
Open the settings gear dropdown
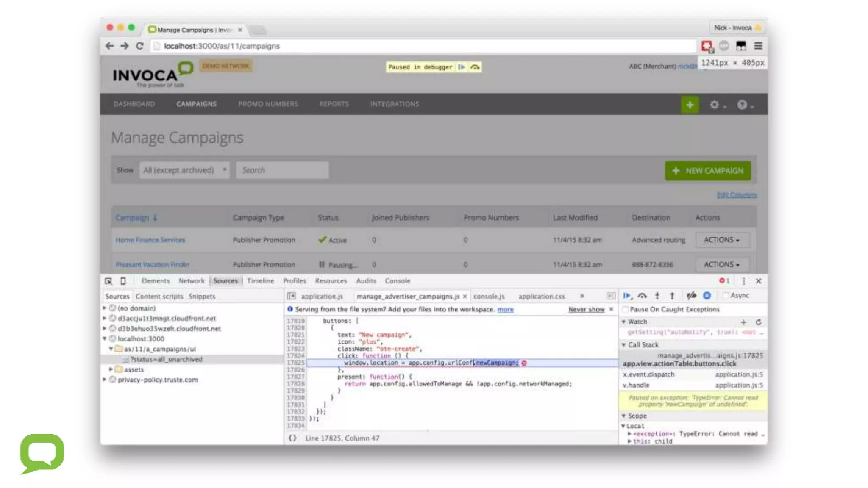(718, 105)
